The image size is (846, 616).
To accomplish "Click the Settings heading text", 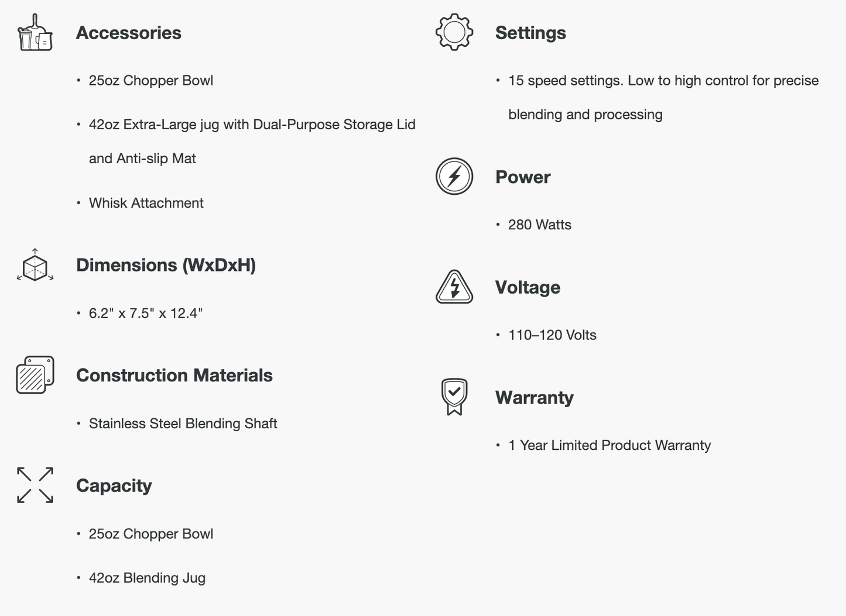I will (x=530, y=33).
